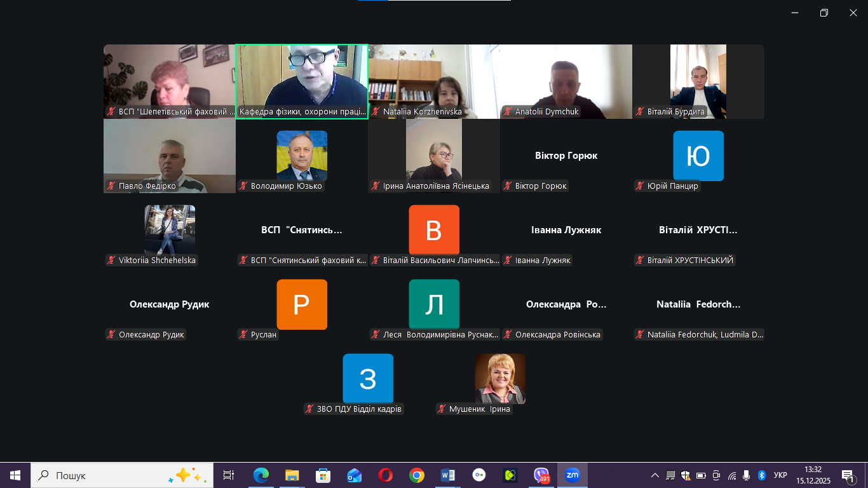Viewport: 868px width, 488px height.
Task: Open Google Chrome from the taskbar
Action: point(417,475)
